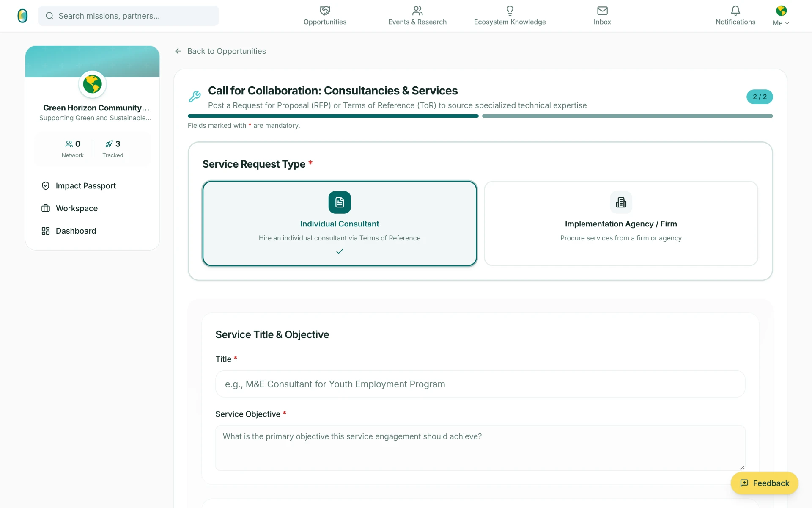Click the Feedback chat icon
The width and height of the screenshot is (812, 508).
pos(744,483)
